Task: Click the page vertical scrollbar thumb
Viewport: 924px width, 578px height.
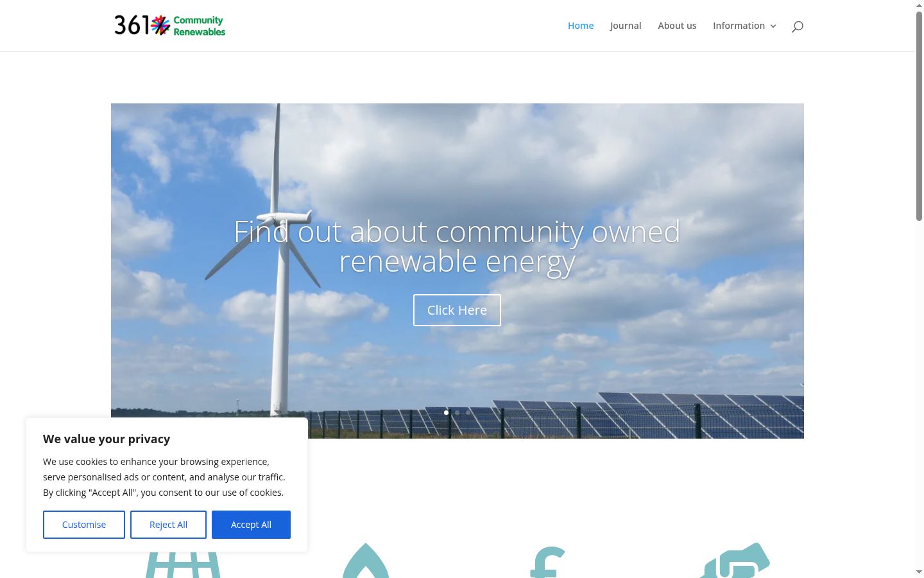Action: coord(919,116)
